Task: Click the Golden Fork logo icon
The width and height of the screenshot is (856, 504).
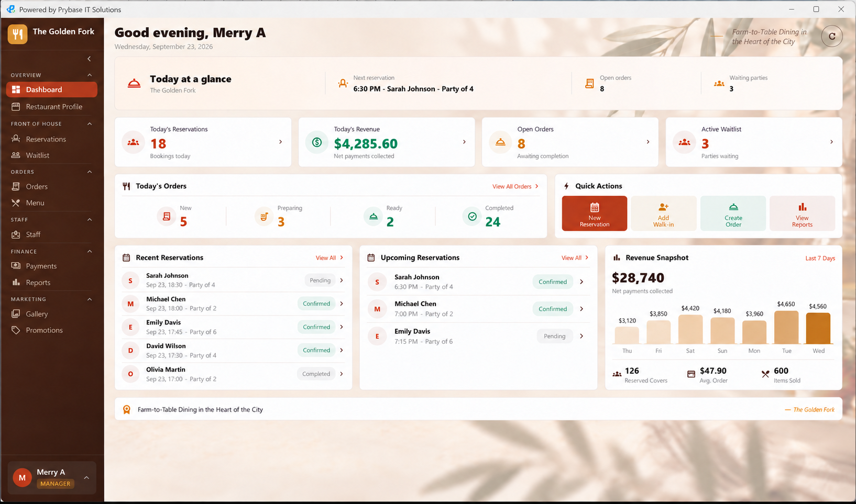Action: 18,35
